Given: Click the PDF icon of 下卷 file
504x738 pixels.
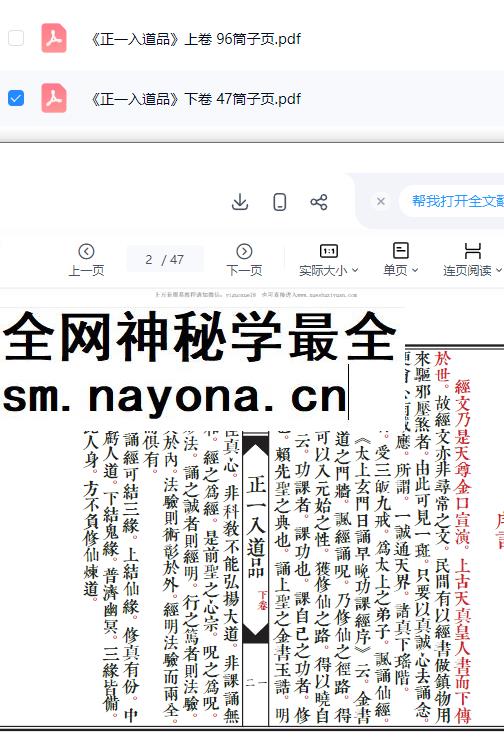Looking at the screenshot, I should point(54,98).
